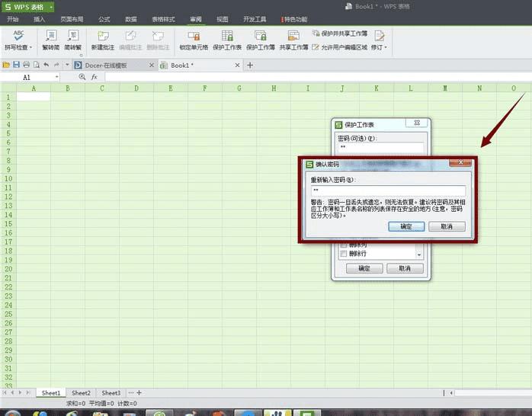
Task: Click the 简转繁 conversion icon
Action: click(x=73, y=36)
